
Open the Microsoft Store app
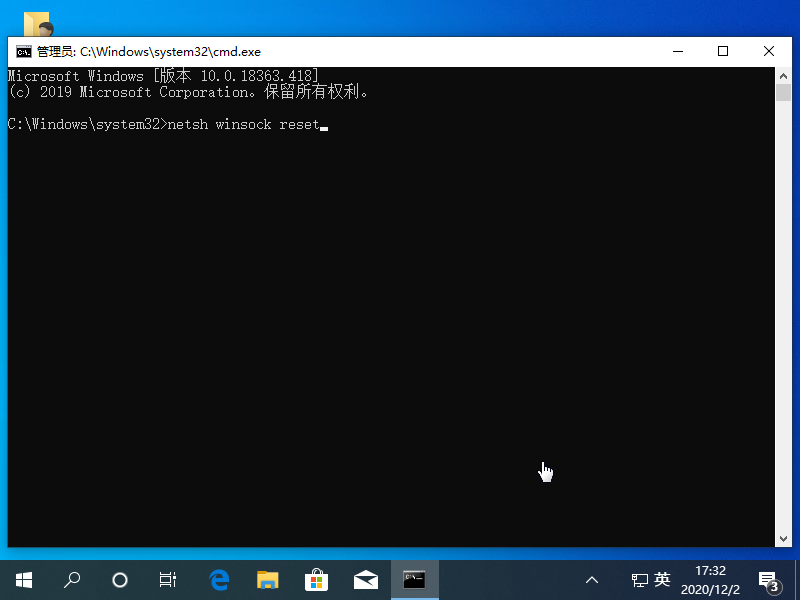(x=317, y=580)
